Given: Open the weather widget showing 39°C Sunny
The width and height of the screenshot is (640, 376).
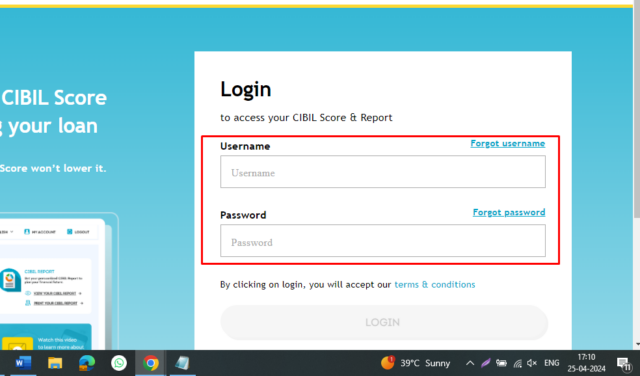Looking at the screenshot, I should (x=415, y=363).
